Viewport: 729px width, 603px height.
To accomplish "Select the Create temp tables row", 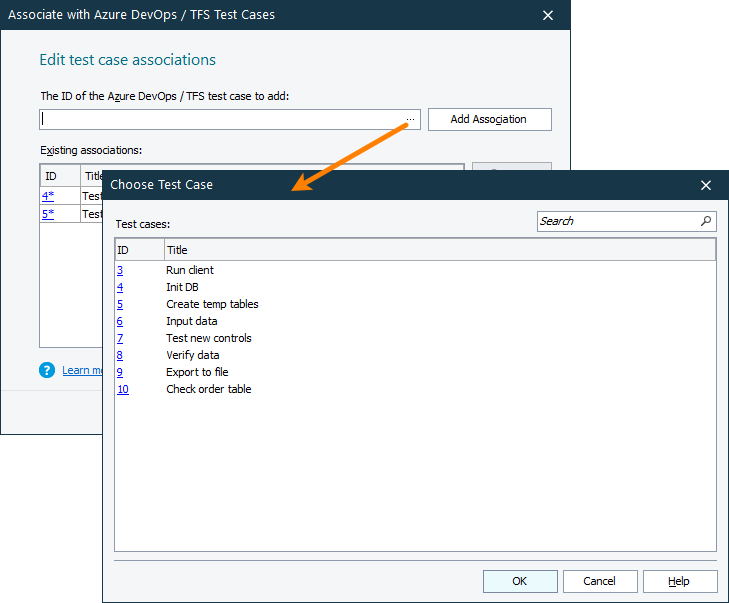I will pos(212,304).
